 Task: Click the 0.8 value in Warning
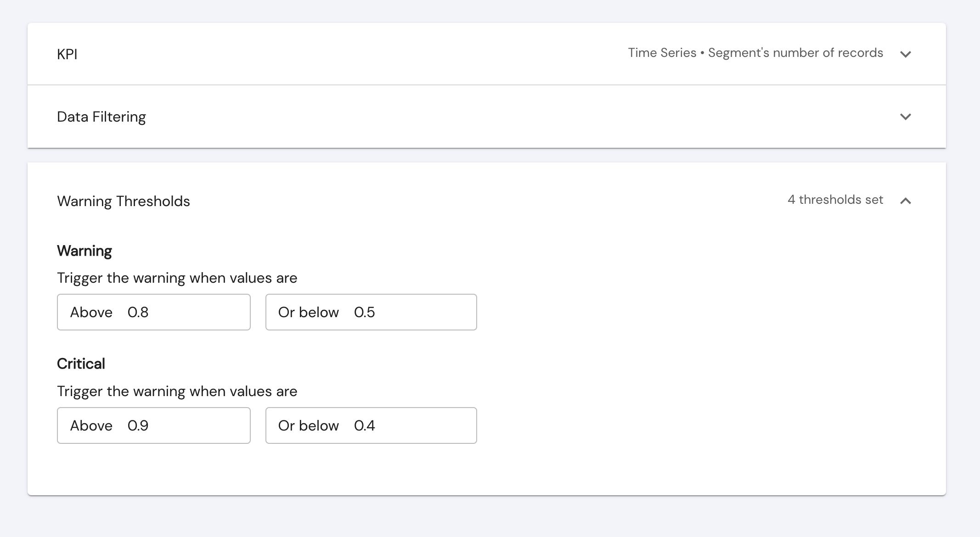[x=138, y=312]
